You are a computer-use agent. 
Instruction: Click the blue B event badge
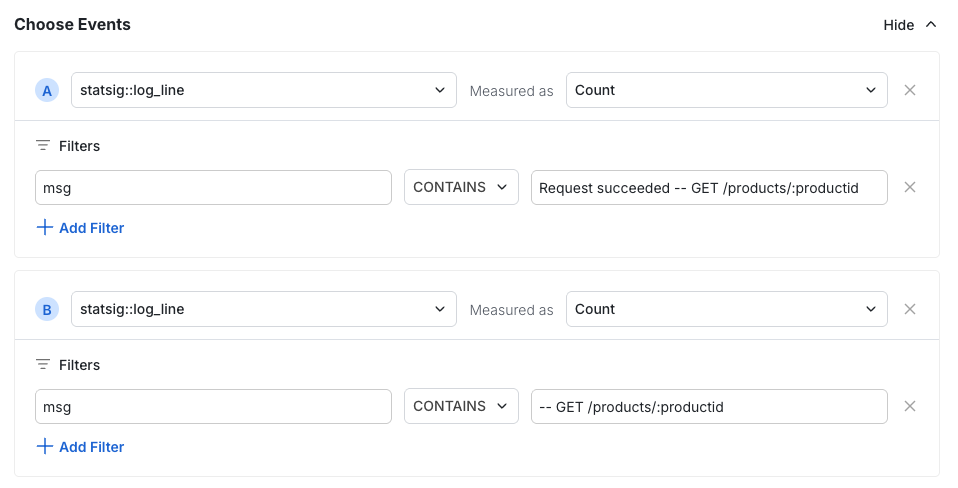tap(47, 310)
